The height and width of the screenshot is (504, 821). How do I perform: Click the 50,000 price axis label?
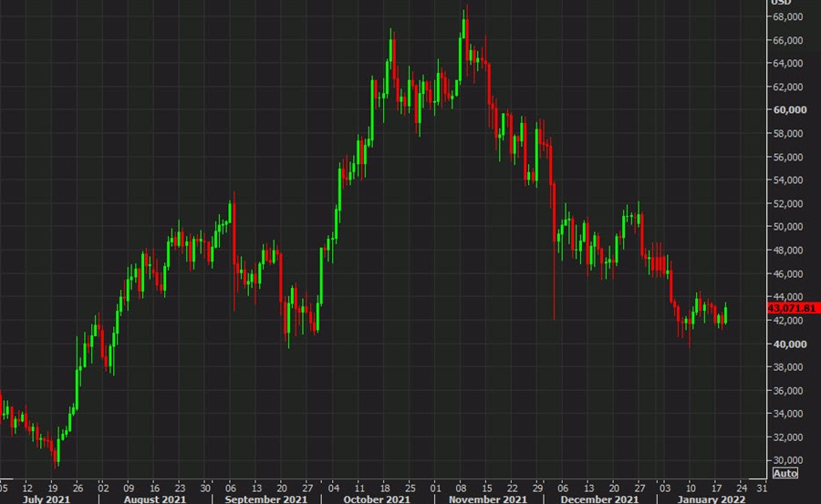coord(786,227)
